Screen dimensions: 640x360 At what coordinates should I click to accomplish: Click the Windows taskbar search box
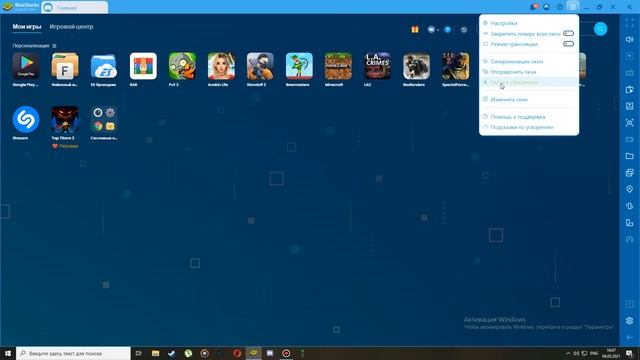coord(73,353)
